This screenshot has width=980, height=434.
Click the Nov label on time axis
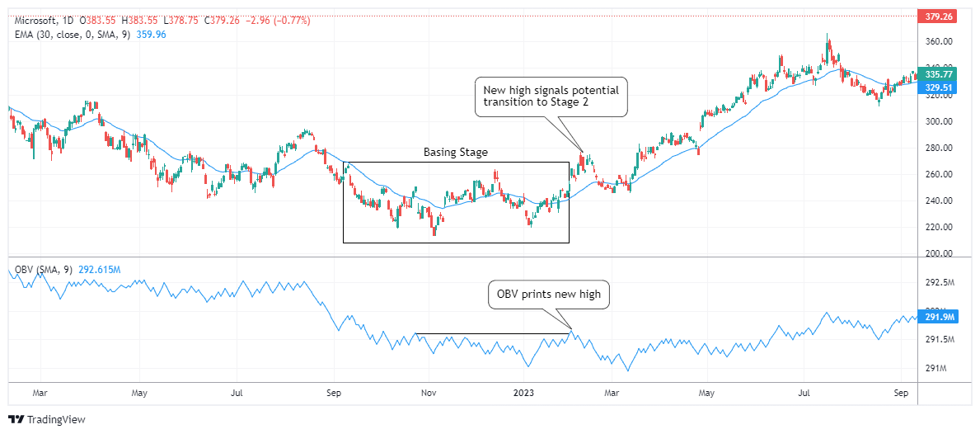click(429, 394)
